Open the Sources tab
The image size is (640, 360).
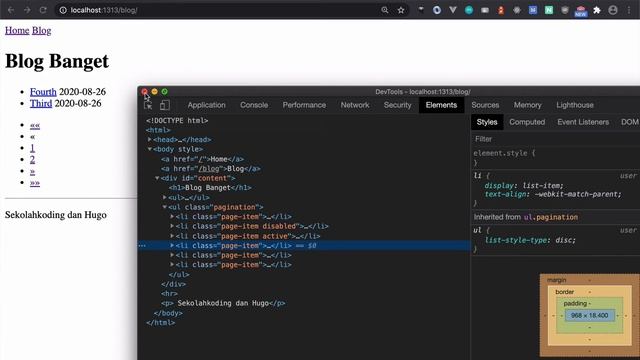point(485,105)
